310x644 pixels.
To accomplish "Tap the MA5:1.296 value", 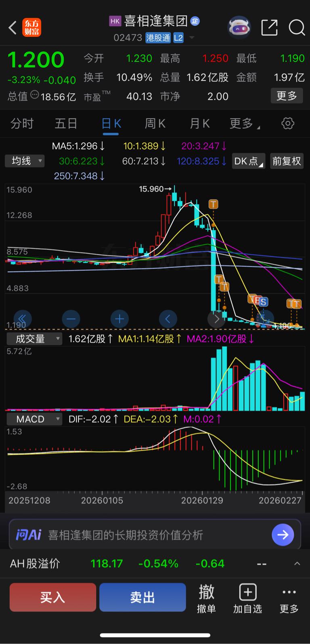I will click(78, 146).
